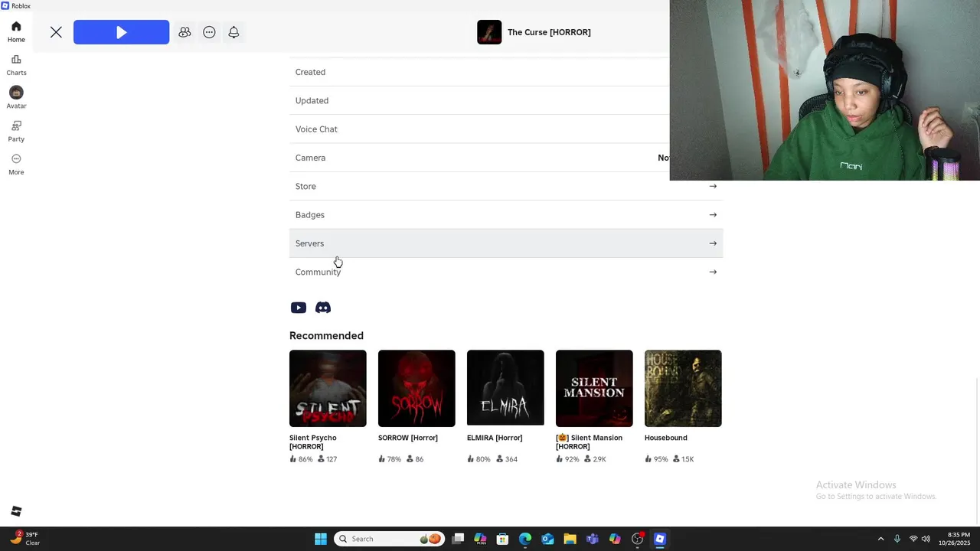The image size is (980, 551).
Task: Open Microsoft Store from taskbar
Action: click(502, 539)
